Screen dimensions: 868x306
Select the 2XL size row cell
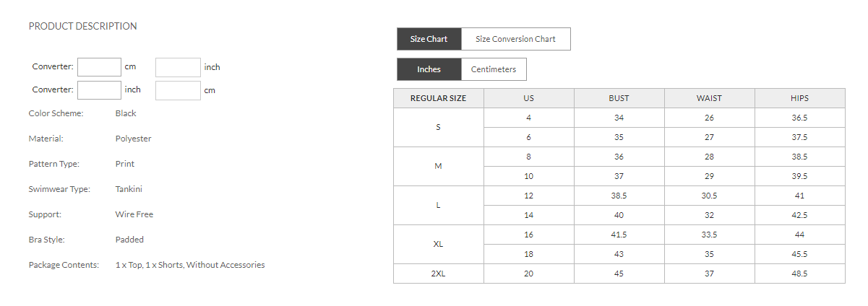pyautogui.click(x=438, y=274)
